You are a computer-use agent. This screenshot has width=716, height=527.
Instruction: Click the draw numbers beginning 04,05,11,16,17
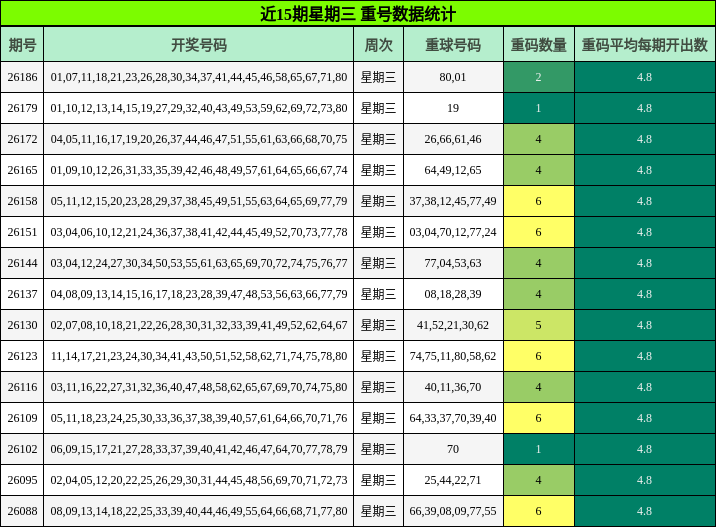tap(199, 139)
